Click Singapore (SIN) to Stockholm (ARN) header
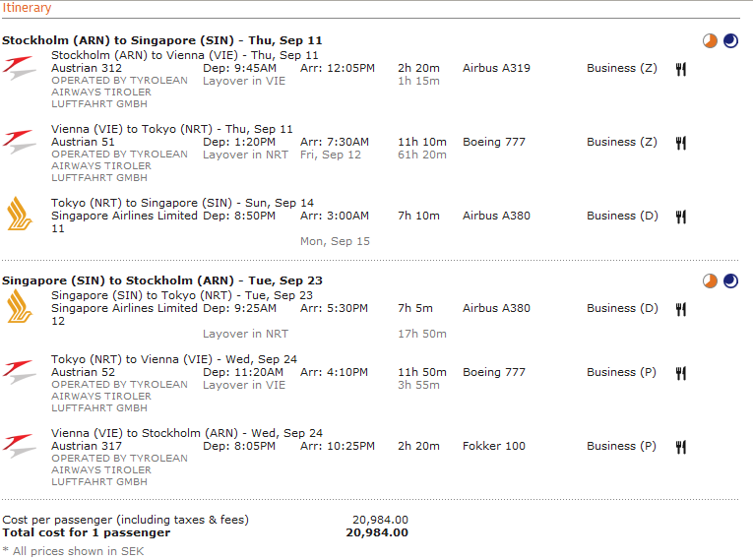 161,280
